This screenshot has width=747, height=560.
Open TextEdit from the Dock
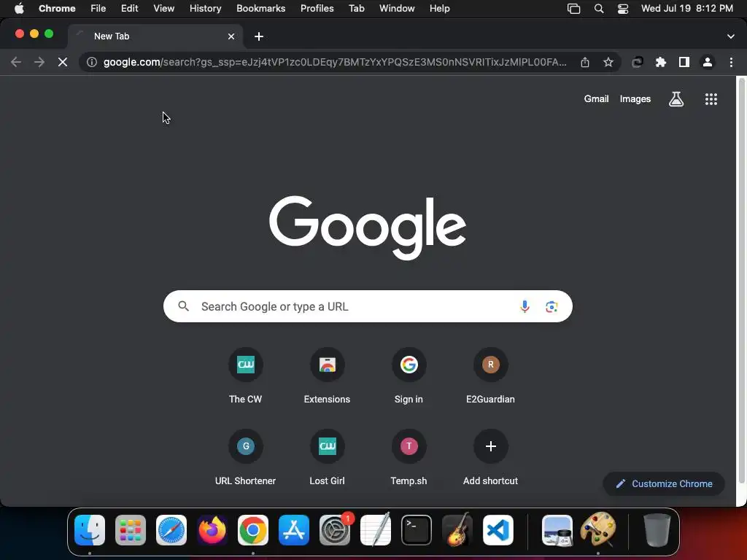[x=376, y=530]
